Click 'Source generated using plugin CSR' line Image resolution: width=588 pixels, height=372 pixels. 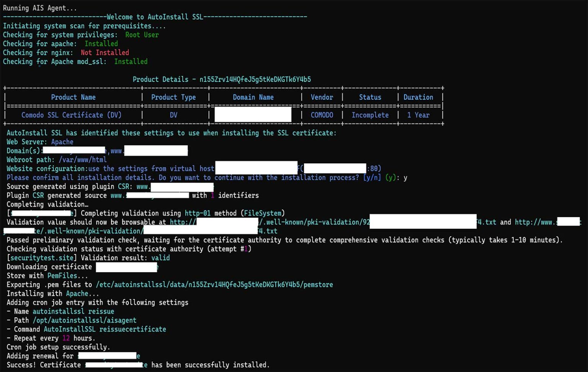[x=110, y=186]
